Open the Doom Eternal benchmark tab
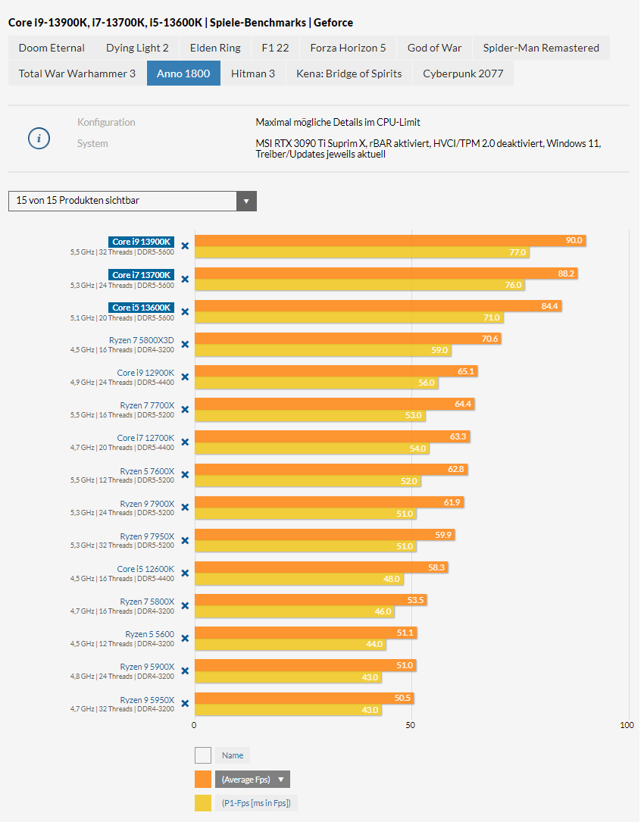The image size is (644, 822). pos(52,48)
